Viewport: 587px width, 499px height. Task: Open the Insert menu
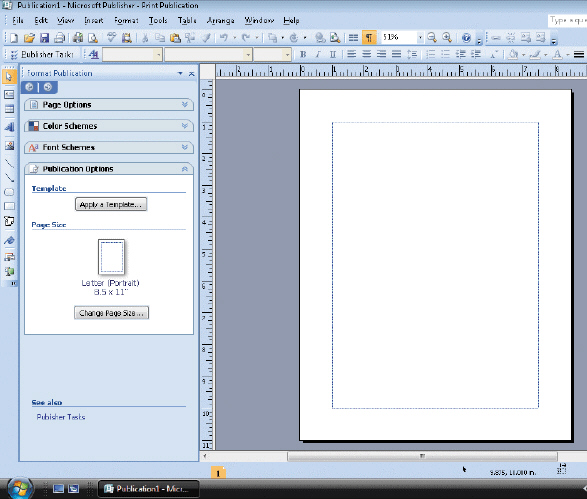coord(94,21)
